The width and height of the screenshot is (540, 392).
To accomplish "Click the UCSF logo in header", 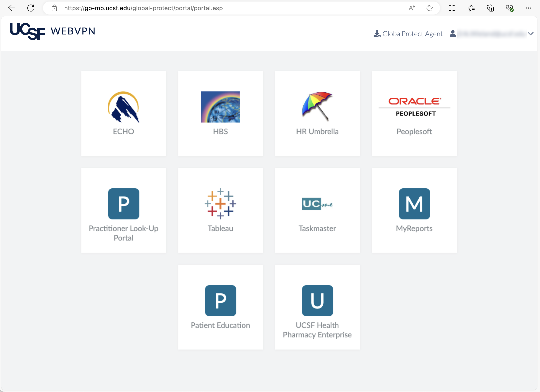I will pyautogui.click(x=27, y=31).
